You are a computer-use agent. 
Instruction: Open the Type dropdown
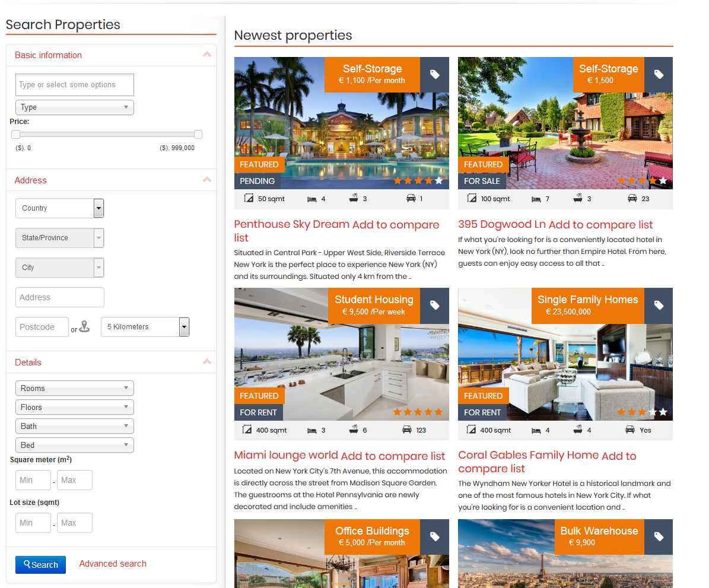(x=74, y=107)
